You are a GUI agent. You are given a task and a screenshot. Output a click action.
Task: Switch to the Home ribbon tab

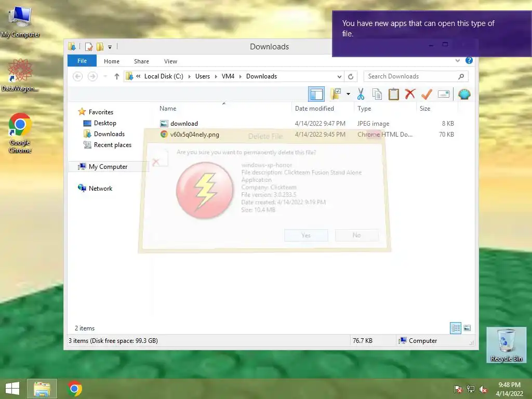(112, 61)
